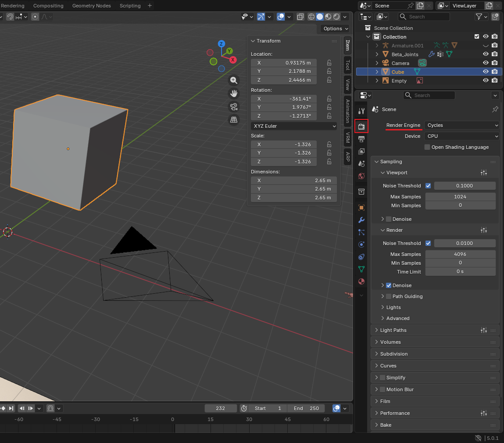Enable Simplify checkbox

pyautogui.click(x=382, y=378)
